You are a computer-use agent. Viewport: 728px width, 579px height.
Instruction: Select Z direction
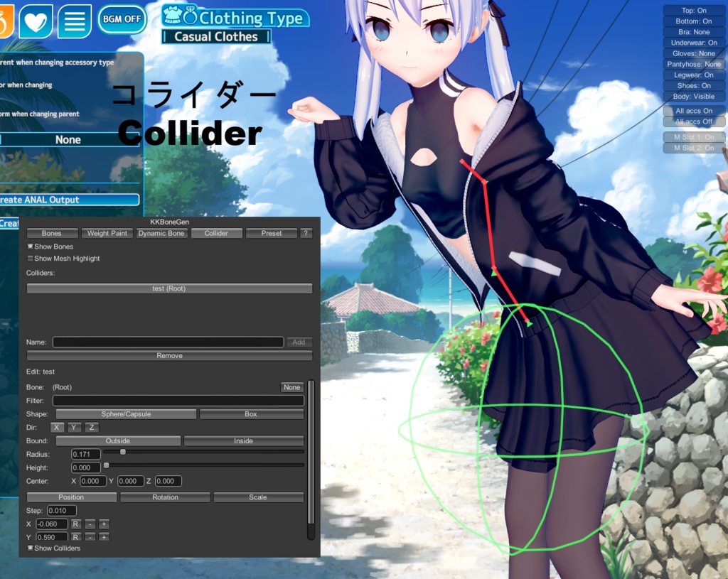92,427
